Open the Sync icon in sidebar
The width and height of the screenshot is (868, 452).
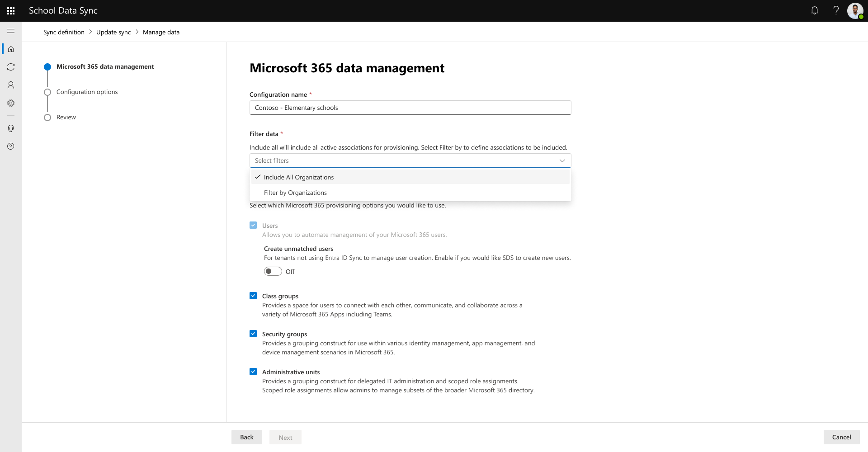[11, 67]
